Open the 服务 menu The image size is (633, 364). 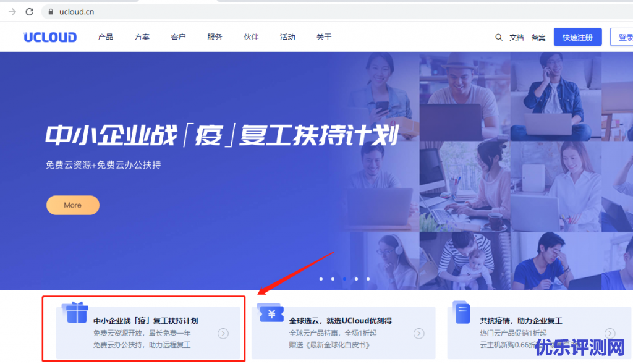(x=215, y=37)
